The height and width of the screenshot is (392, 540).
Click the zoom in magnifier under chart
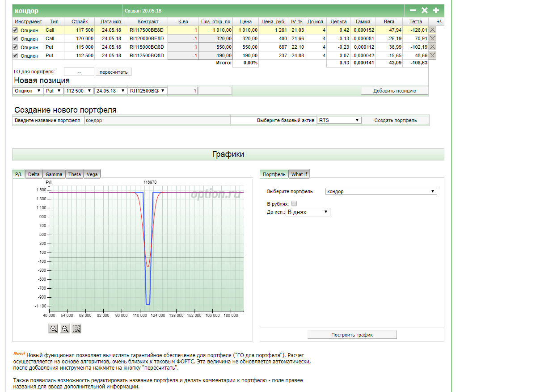click(54, 329)
